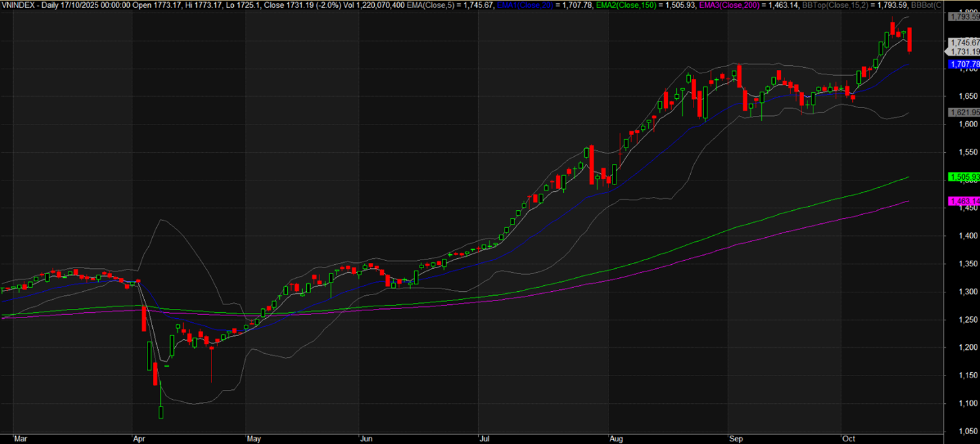
Task: Click the grey 1,793.59 upper band tag
Action: (x=962, y=16)
